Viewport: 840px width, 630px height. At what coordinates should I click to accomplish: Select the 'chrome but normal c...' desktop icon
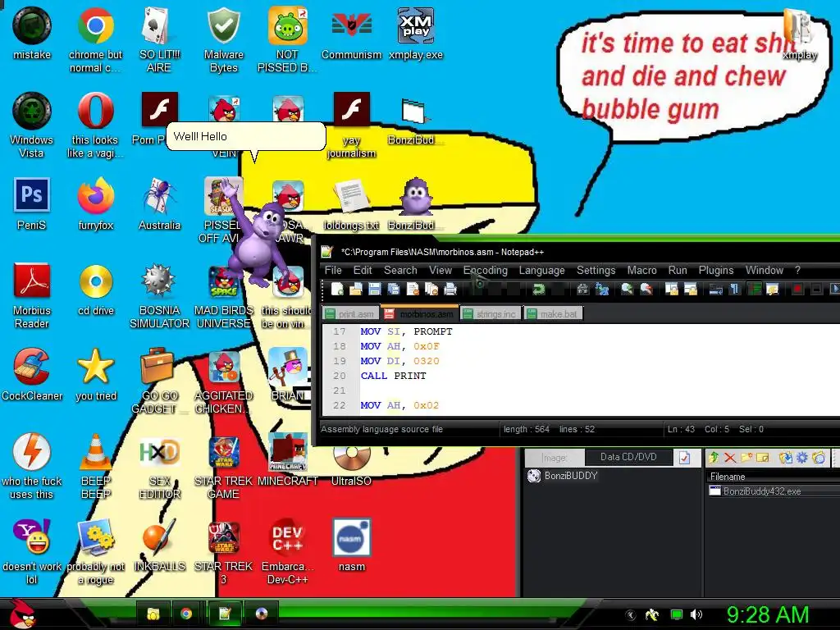95,40
